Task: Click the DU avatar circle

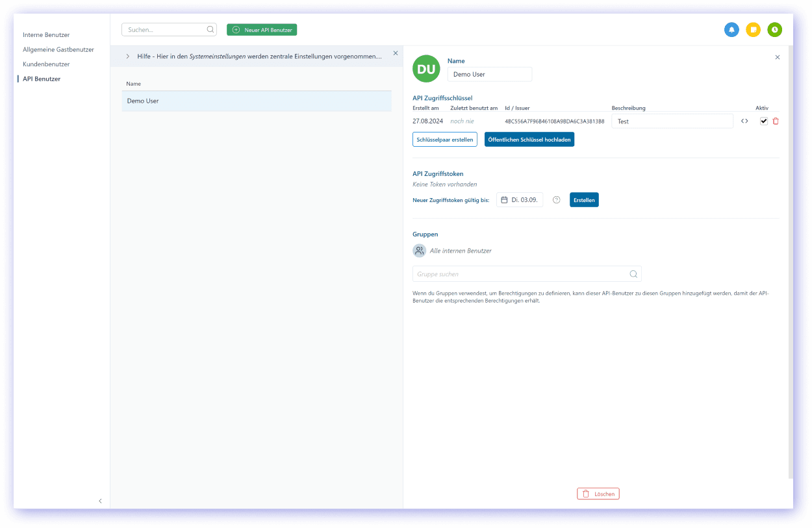Action: (x=426, y=69)
